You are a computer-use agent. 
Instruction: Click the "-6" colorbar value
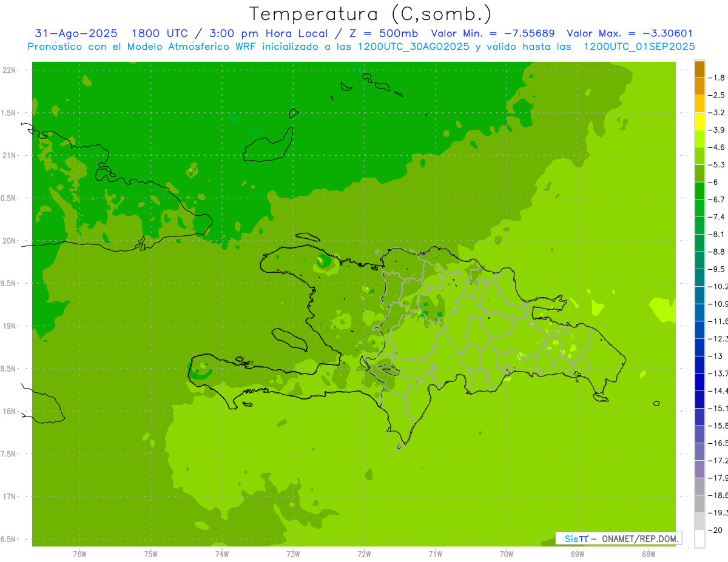click(713, 182)
